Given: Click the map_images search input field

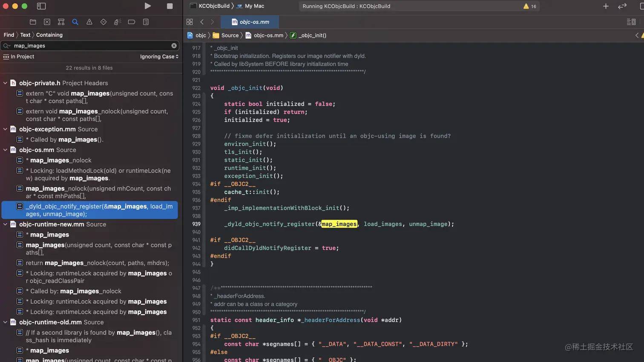Looking at the screenshot, I should (91, 46).
